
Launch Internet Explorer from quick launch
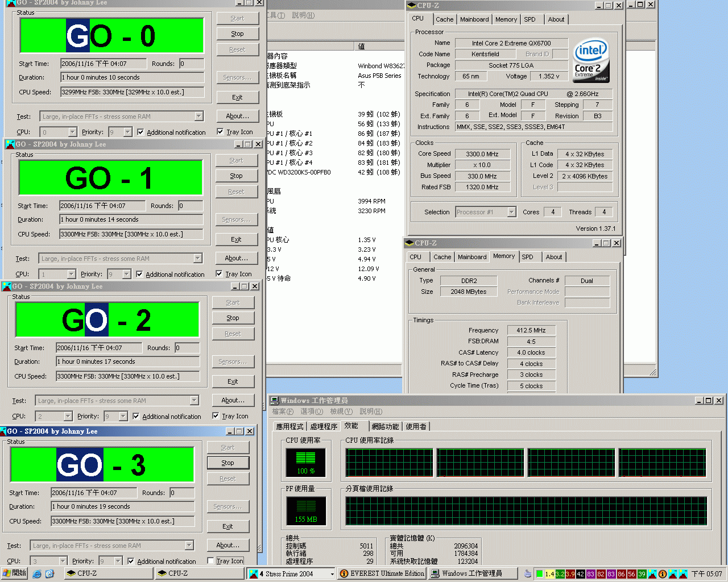38,574
